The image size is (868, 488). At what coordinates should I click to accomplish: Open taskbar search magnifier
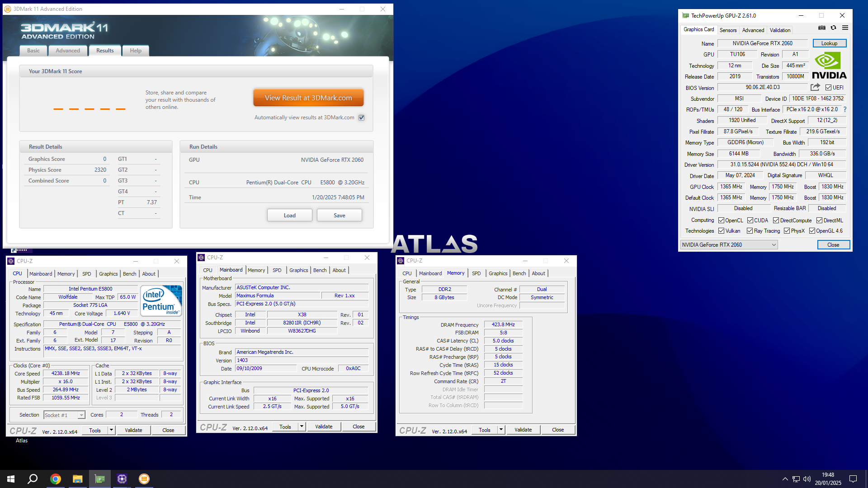33,479
